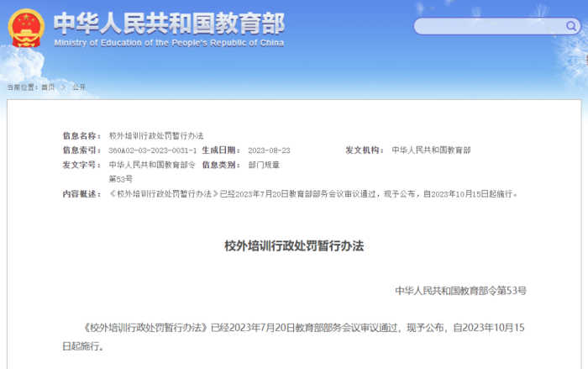Click the Ministry of Education English subtitle

tap(169, 43)
